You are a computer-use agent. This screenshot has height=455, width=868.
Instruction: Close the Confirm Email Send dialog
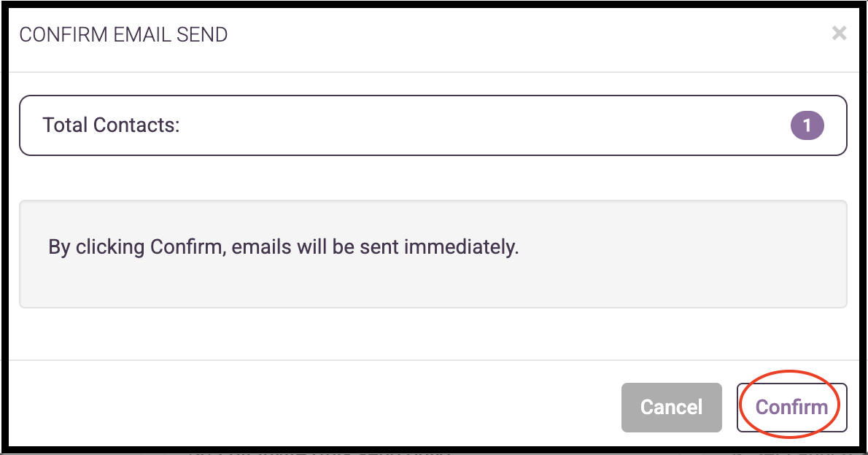coord(839,33)
